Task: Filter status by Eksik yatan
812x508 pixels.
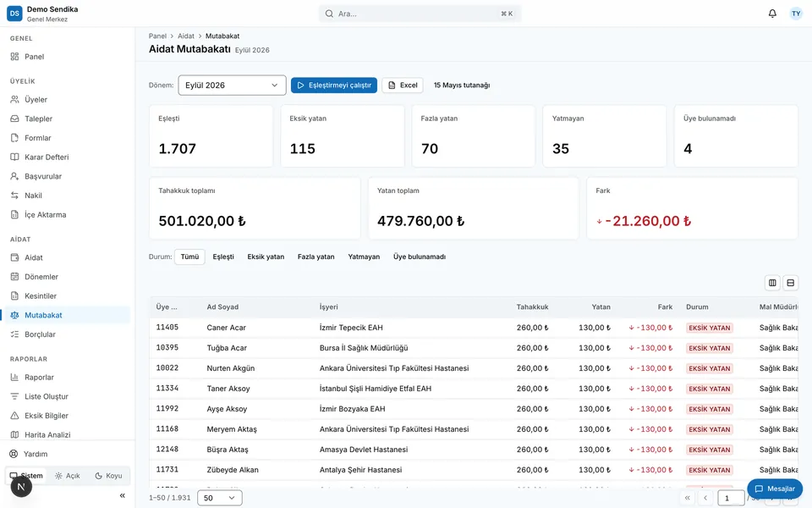Action: pyautogui.click(x=266, y=257)
